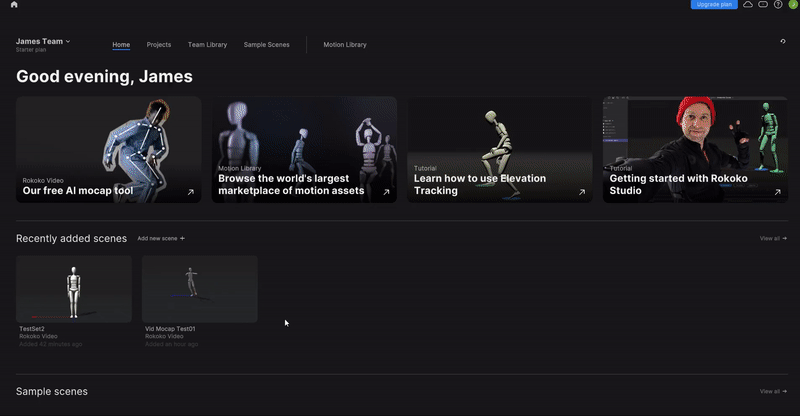Viewport: 800px width, 416px height.
Task: Click the Upgrade plan button
Action: [x=713, y=5]
